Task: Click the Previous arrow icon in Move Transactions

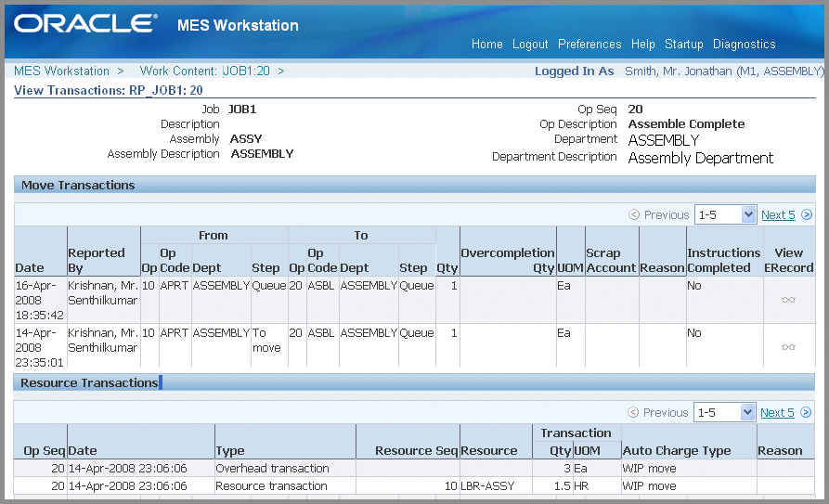Action: coord(634,214)
